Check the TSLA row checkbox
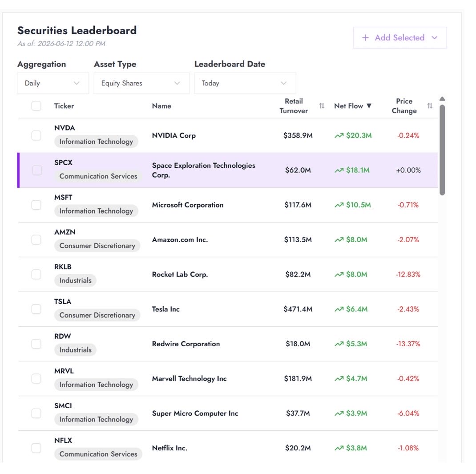The height and width of the screenshot is (474, 476). pyautogui.click(x=36, y=309)
